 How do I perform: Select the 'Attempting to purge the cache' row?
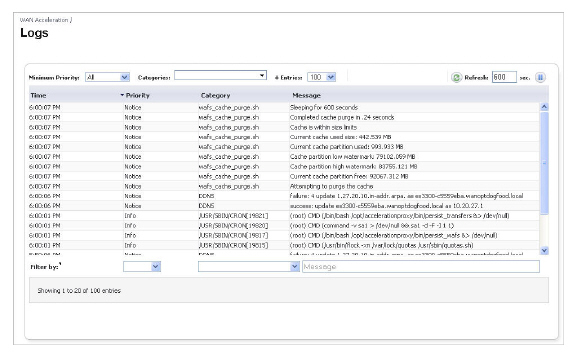click(284, 186)
